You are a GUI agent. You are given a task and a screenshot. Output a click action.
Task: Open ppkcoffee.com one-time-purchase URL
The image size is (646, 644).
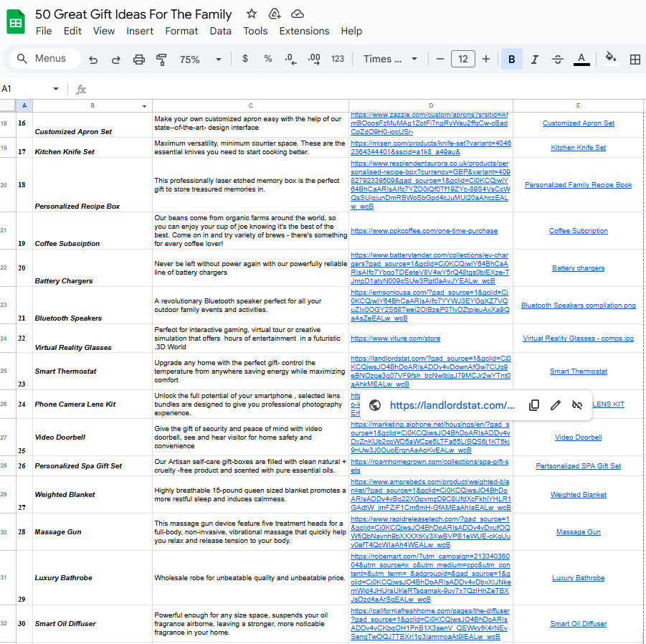pyautogui.click(x=424, y=231)
